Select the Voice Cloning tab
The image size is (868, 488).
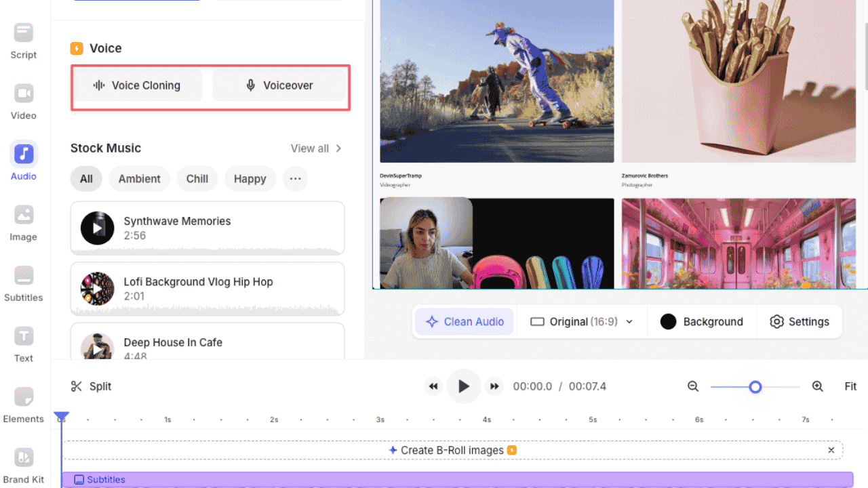[138, 85]
